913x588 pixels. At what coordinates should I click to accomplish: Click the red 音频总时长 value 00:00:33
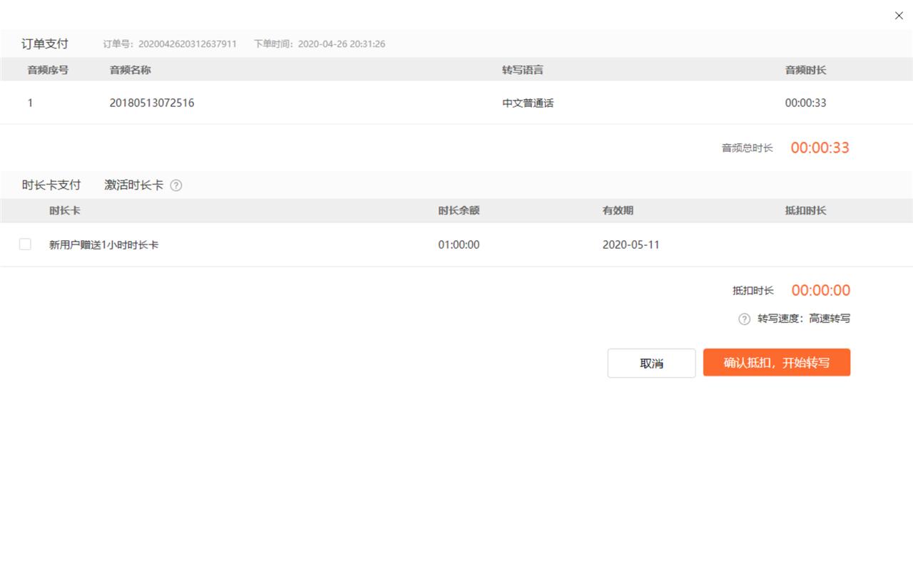(820, 148)
